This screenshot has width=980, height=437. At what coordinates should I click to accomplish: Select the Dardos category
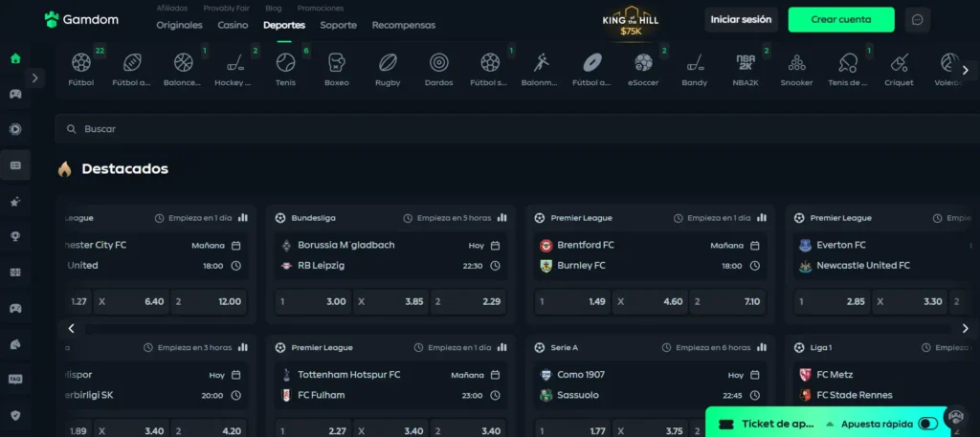tap(438, 69)
